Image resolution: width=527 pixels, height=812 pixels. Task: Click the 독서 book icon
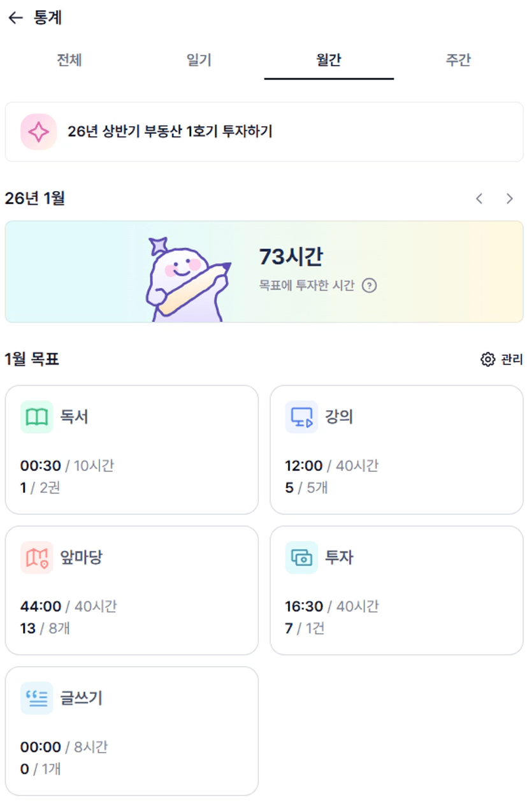36,417
